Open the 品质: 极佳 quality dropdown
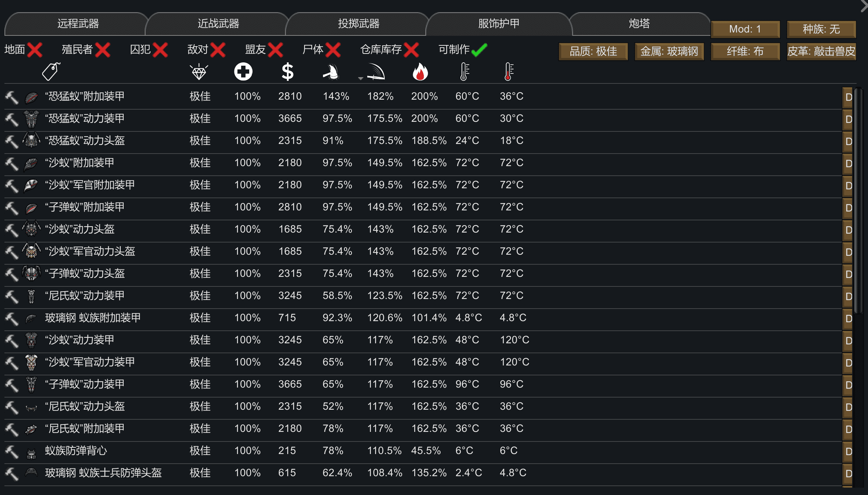Screen dimensions: 868x495 [593, 51]
